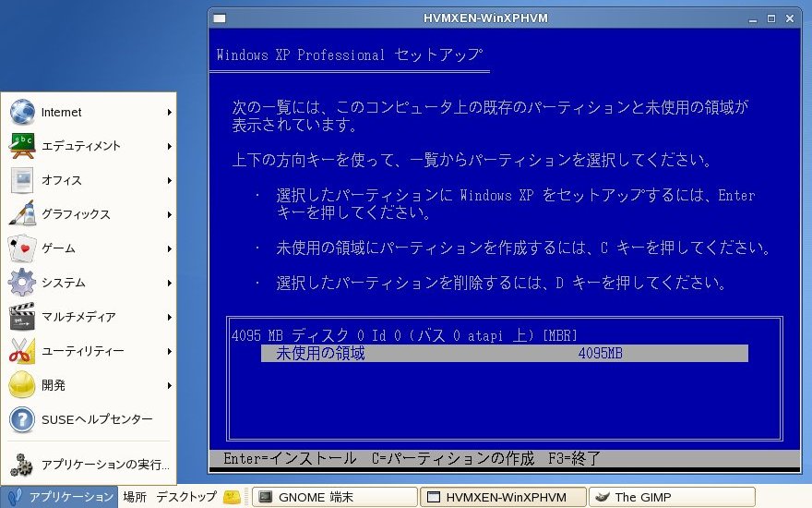Open the デスクトップ panel menu

186,497
